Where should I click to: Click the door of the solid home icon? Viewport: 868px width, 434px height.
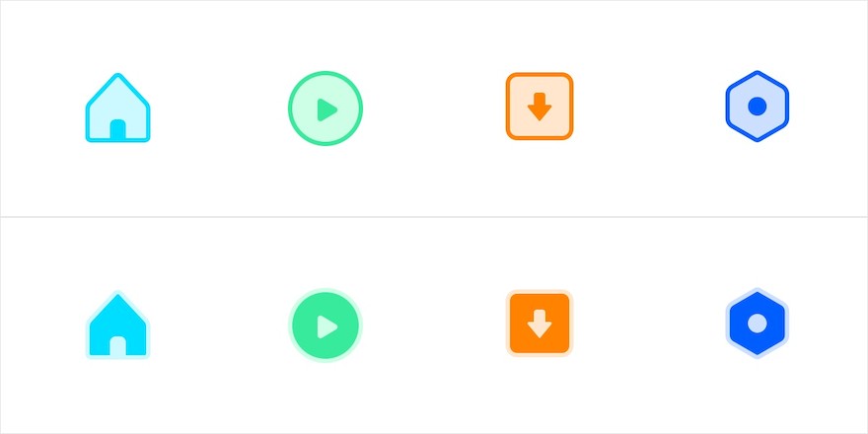point(118,346)
